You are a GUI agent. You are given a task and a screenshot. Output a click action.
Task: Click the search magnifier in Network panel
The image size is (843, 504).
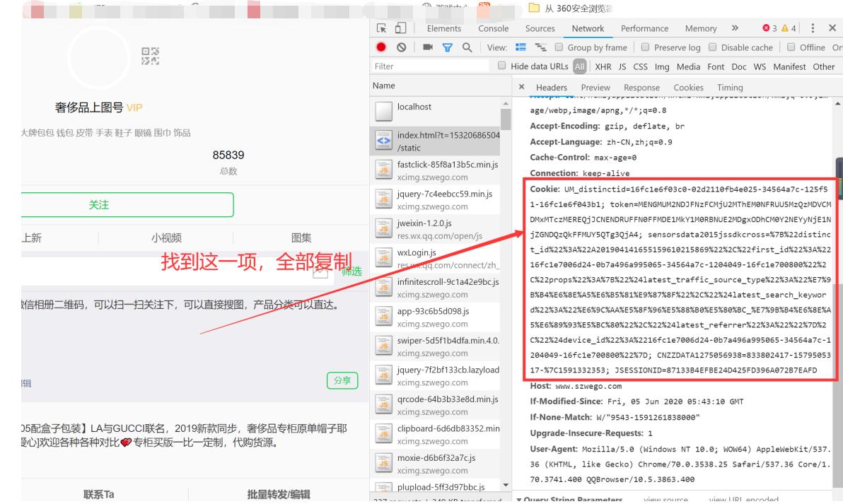click(467, 47)
